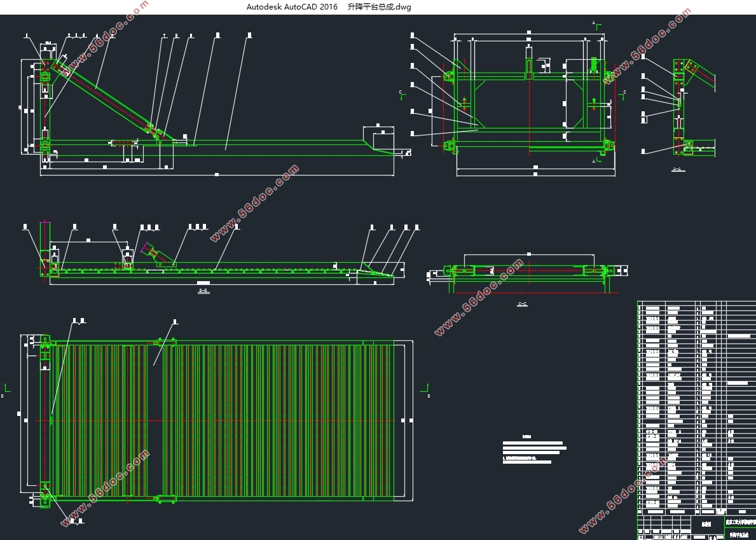756x540 pixels.
Task: Select the B-B section view label
Action: pyautogui.click(x=204, y=291)
